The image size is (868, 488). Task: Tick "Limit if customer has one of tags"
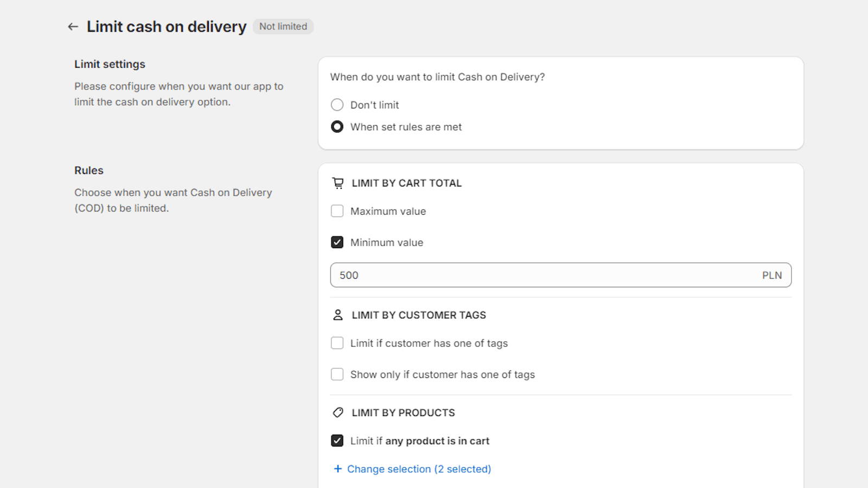tap(337, 343)
